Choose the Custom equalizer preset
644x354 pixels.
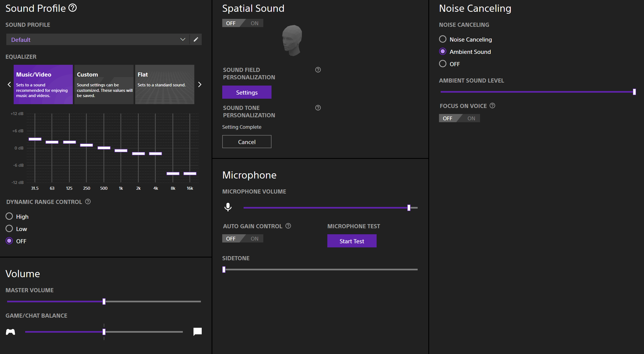(x=104, y=84)
